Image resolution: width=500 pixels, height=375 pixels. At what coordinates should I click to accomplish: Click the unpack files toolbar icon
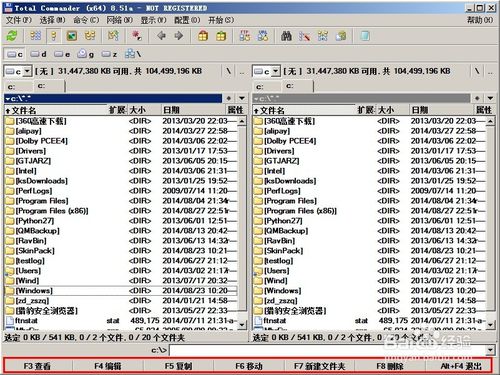(x=221, y=36)
